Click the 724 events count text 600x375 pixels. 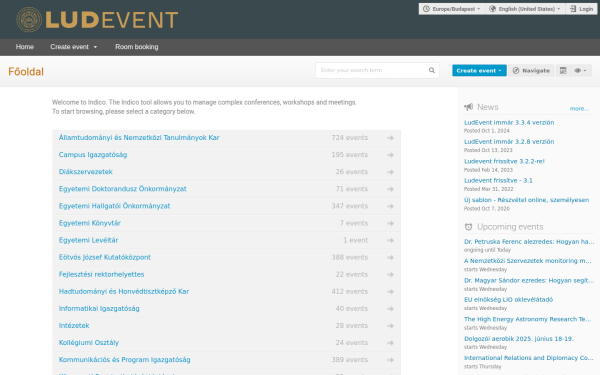350,138
